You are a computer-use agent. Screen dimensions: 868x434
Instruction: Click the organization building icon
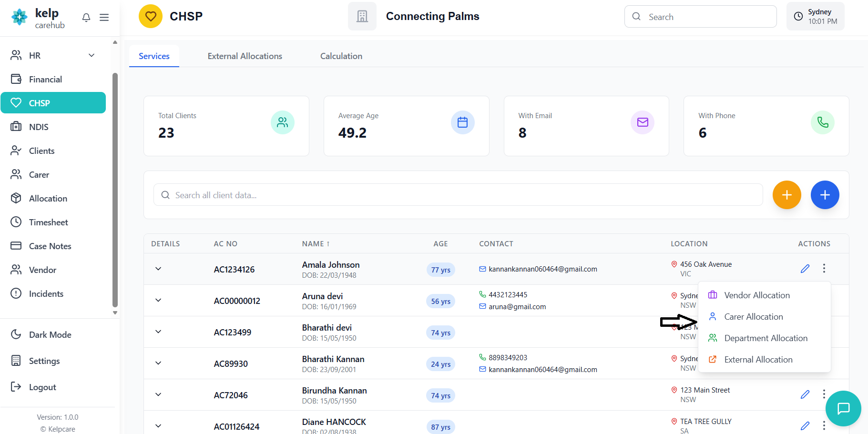(x=362, y=17)
